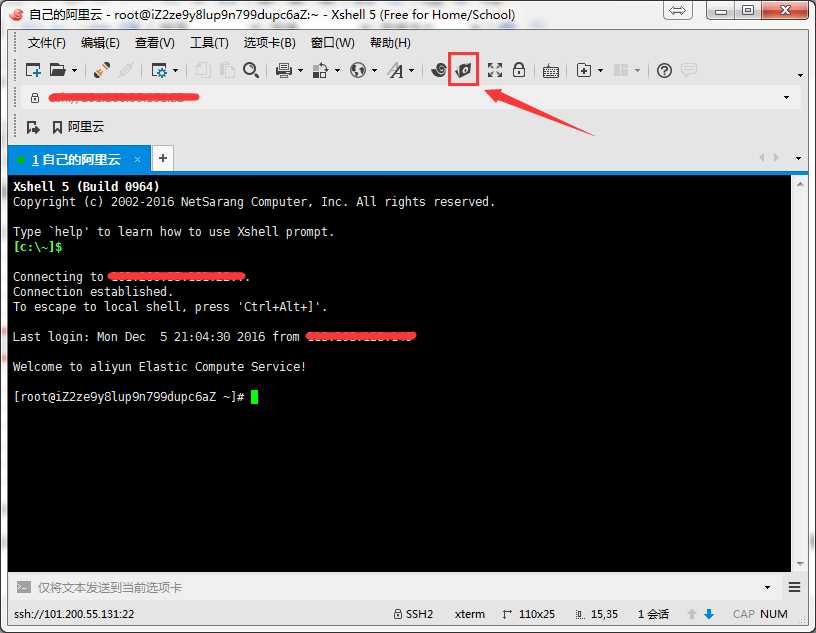
Task: Launch Xagent from swirl icon
Action: click(439, 70)
